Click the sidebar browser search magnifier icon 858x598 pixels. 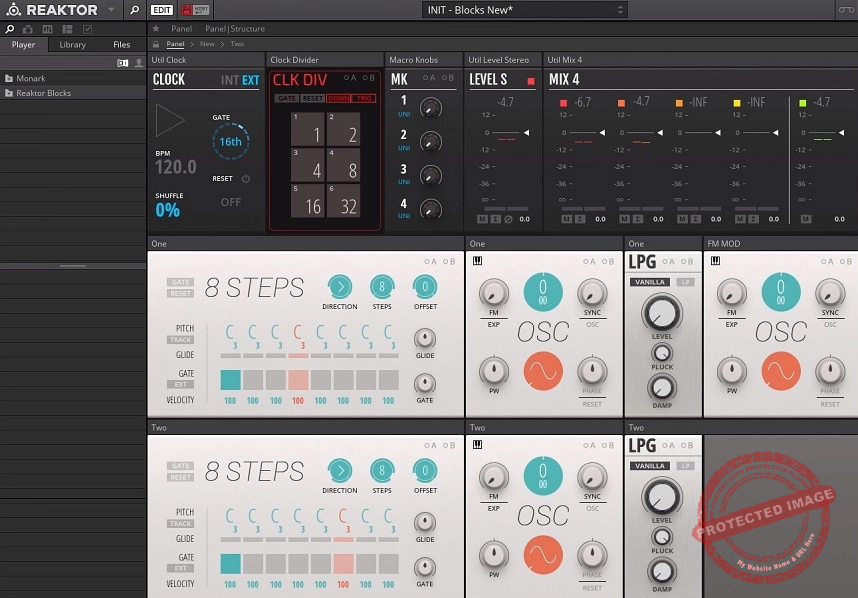click(x=10, y=29)
